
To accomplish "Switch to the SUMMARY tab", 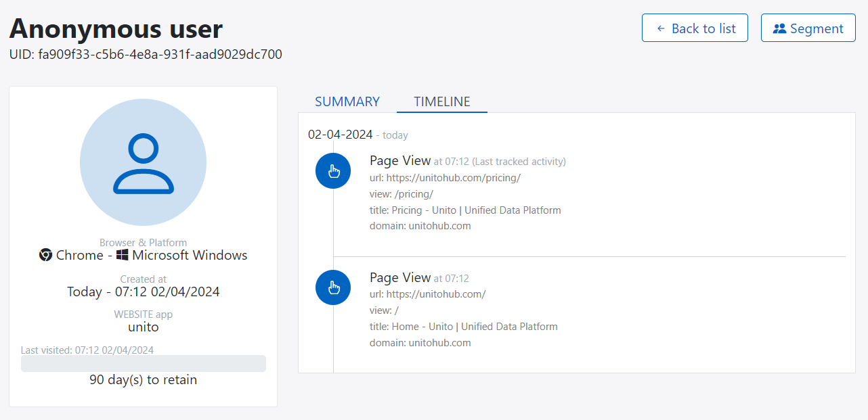I will click(347, 101).
